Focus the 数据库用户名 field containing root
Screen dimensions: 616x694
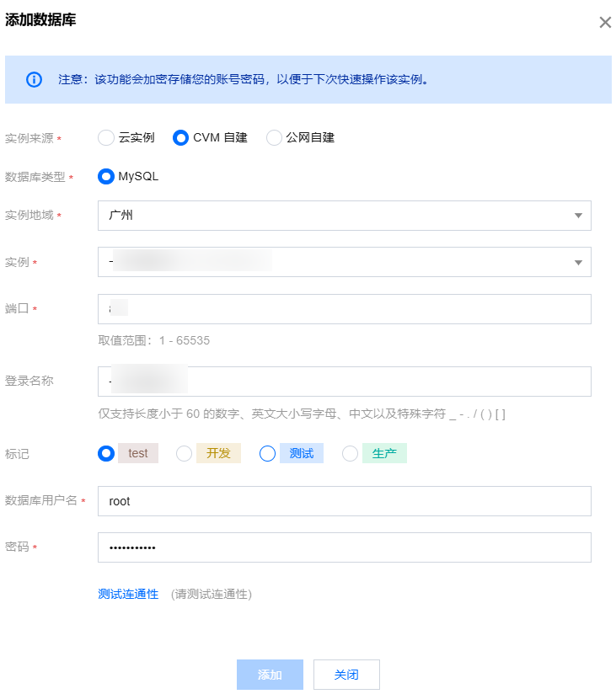point(344,501)
